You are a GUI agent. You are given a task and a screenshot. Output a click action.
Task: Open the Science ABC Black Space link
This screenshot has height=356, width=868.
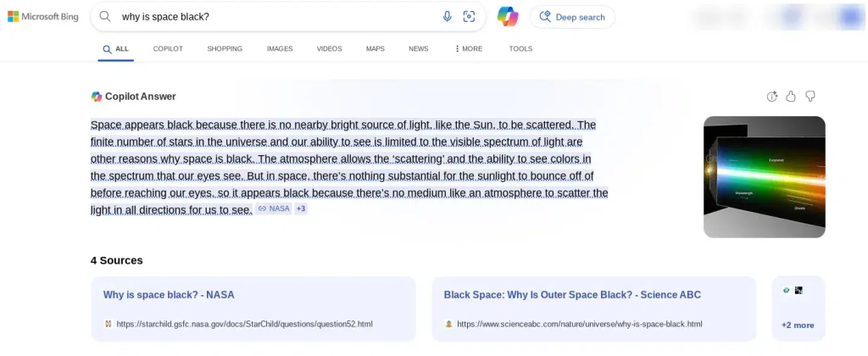point(572,294)
